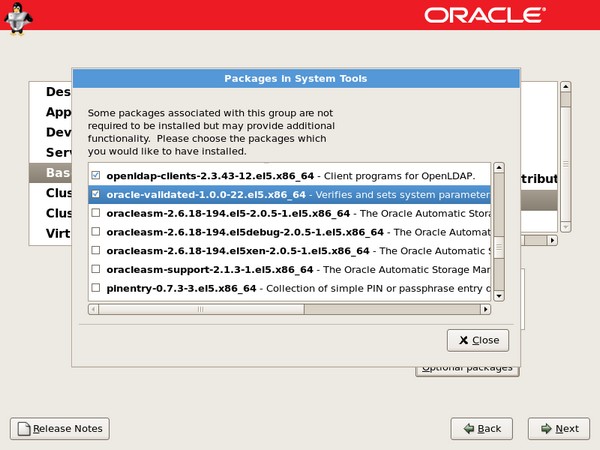
Task: Go Back to previous installer step
Action: (x=482, y=429)
